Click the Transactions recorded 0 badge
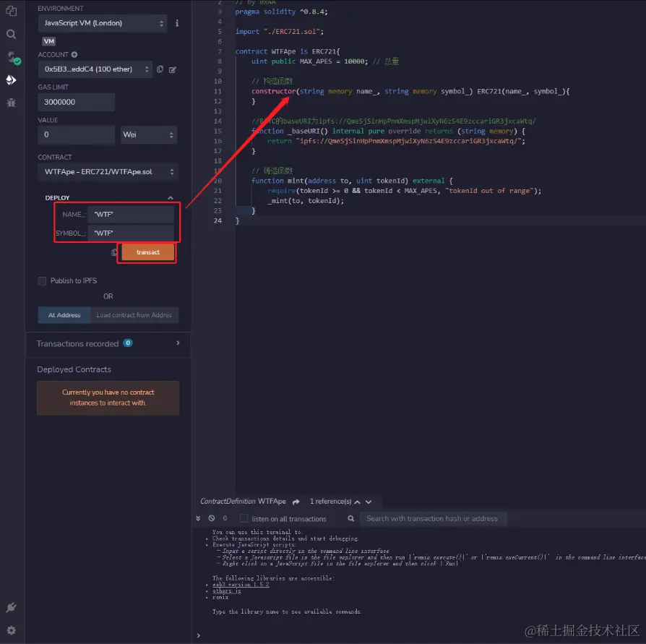Image resolution: width=646 pixels, height=644 pixels. [128, 343]
